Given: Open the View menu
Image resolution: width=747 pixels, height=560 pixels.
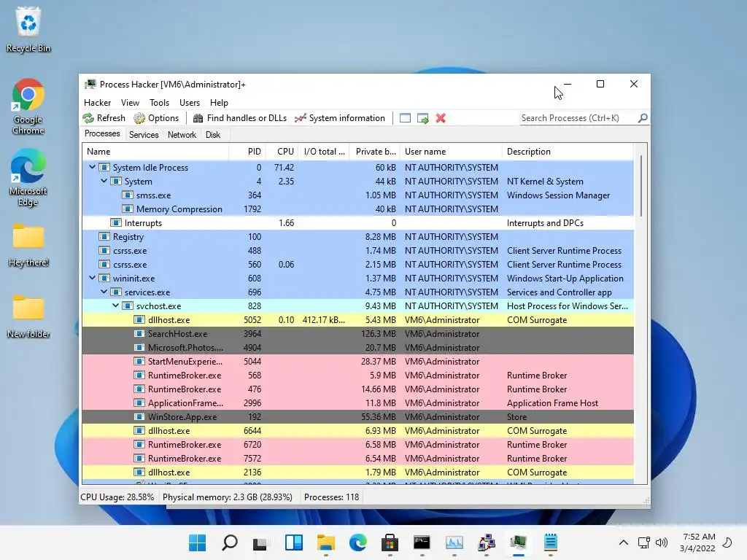Looking at the screenshot, I should (130, 102).
